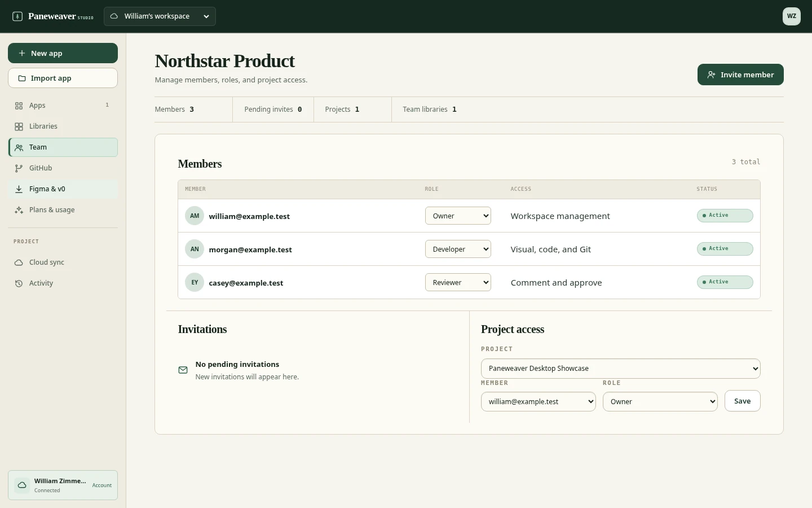
Task: Open the William's workspace dropdown
Action: click(160, 16)
